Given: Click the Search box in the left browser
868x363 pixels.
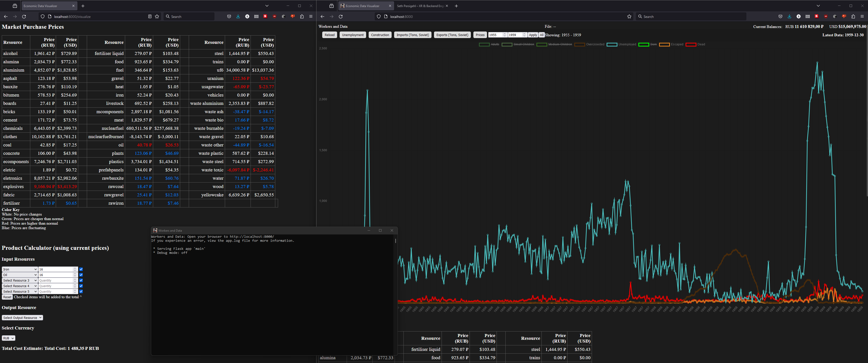Looking at the screenshot, I should pos(189,16).
